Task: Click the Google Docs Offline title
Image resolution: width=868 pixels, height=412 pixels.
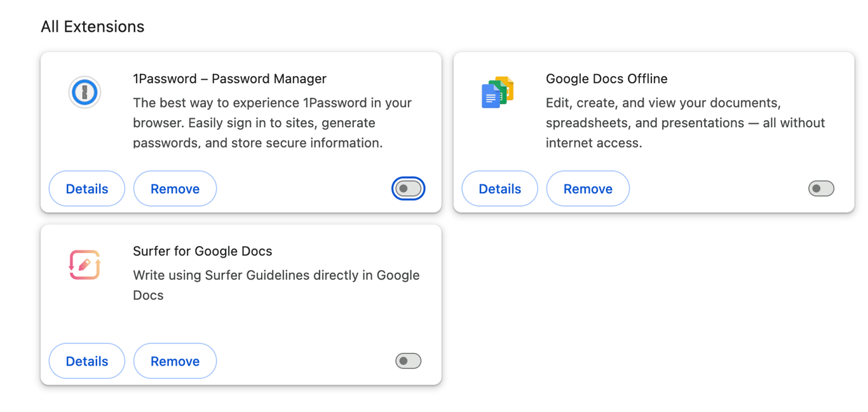Action: [606, 78]
